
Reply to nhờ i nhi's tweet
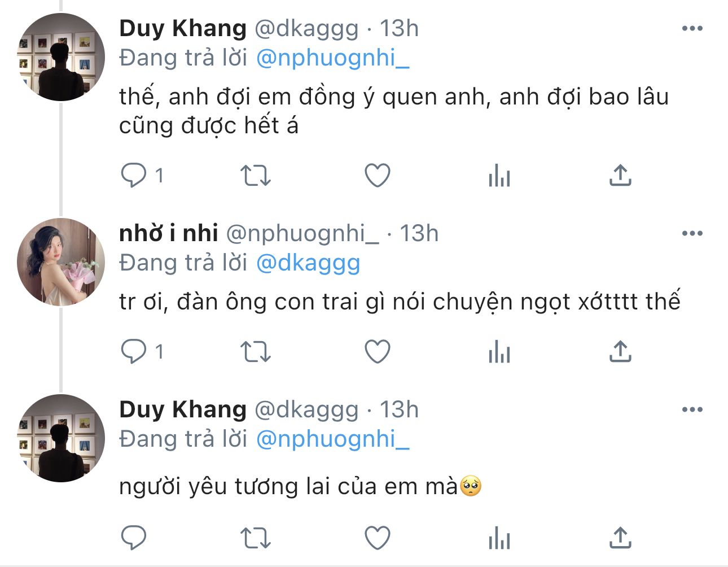(134, 352)
